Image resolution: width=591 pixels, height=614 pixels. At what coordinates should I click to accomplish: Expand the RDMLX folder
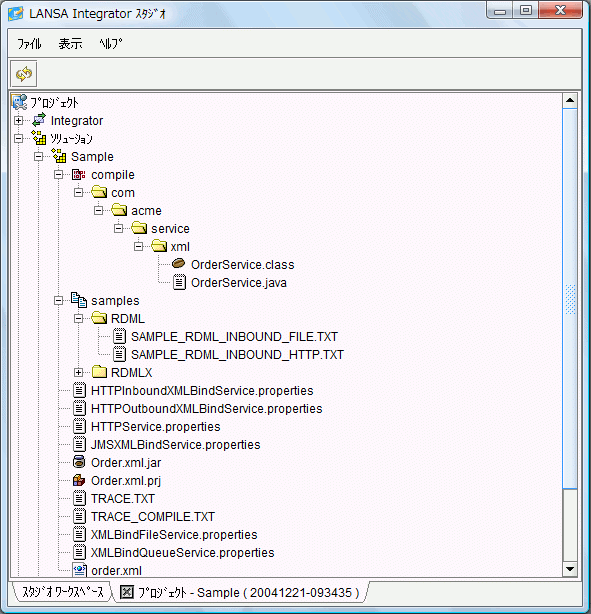point(78,372)
